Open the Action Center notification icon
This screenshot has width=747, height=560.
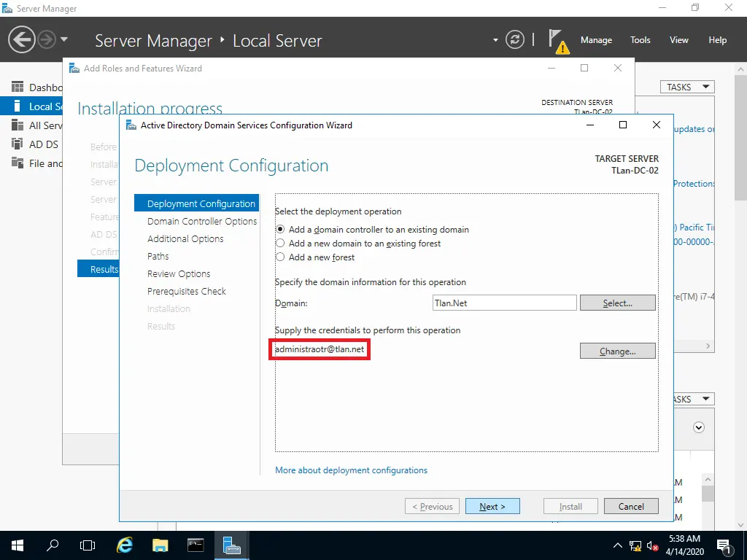click(724, 546)
